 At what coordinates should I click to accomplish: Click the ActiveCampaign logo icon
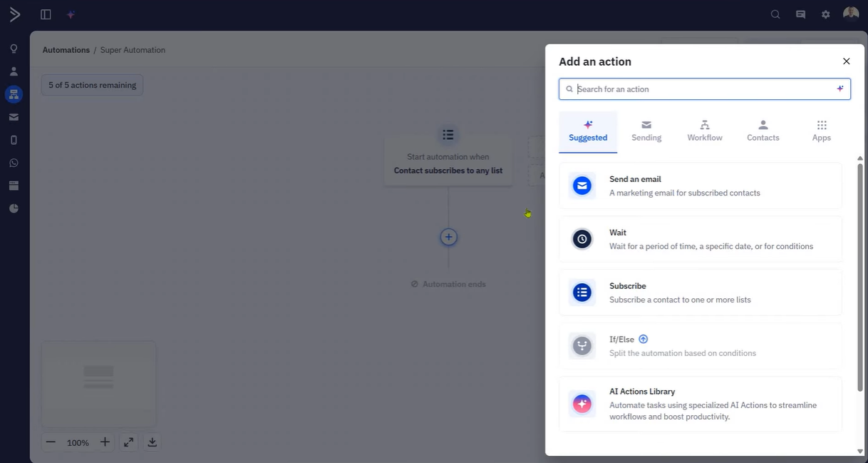pos(14,14)
